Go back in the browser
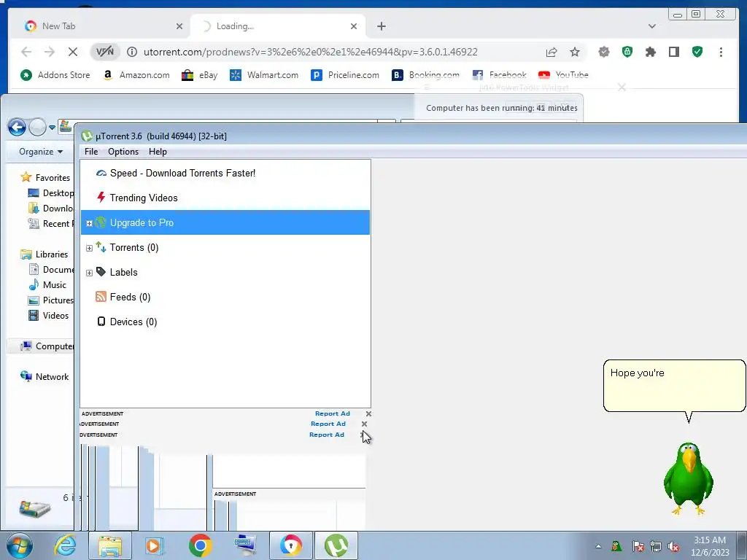 [x=26, y=52]
